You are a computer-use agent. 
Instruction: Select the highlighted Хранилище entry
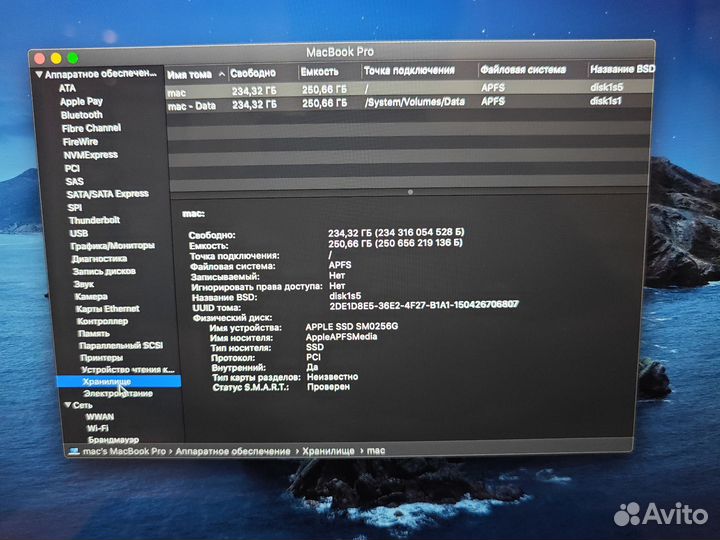pos(118,381)
